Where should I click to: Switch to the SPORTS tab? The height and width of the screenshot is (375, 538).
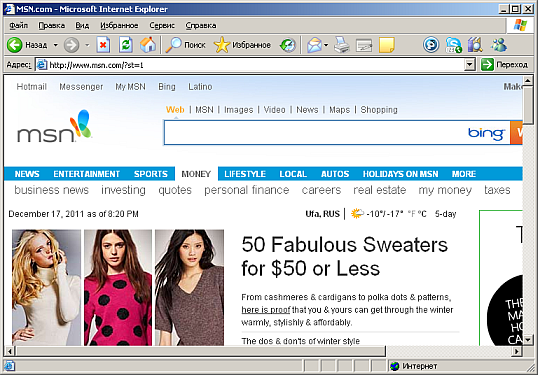151,174
